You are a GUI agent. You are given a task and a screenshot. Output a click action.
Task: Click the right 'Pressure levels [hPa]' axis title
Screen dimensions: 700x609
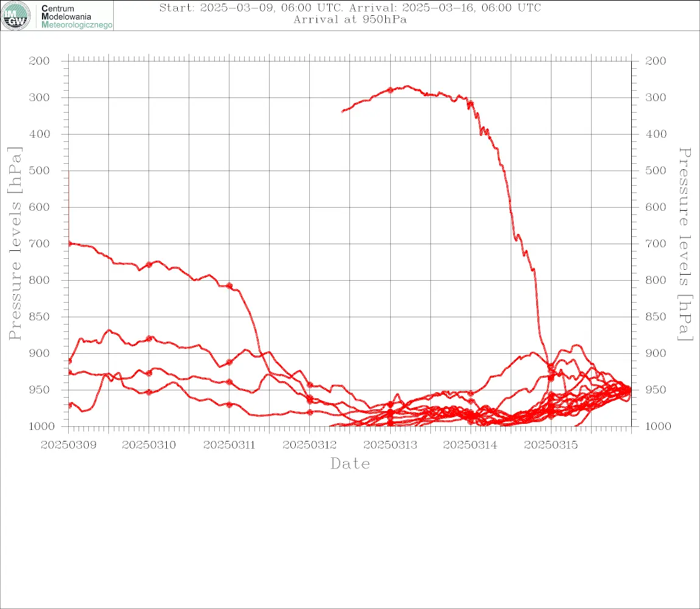685,244
